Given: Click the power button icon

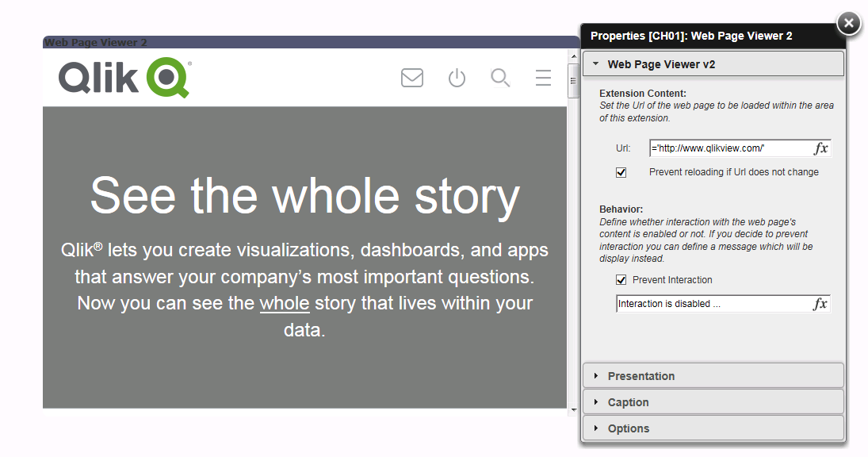Looking at the screenshot, I should pyautogui.click(x=457, y=78).
